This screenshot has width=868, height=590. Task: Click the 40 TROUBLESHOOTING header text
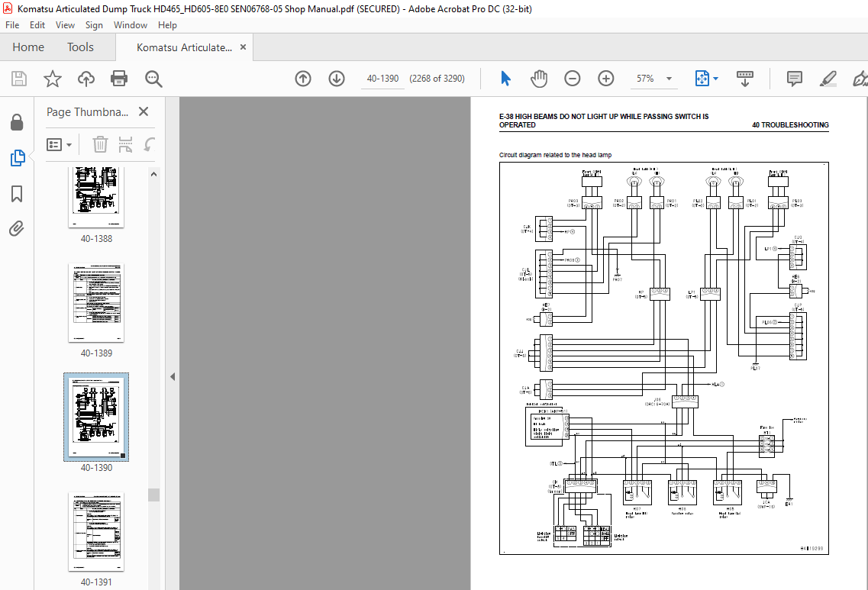tap(790, 125)
